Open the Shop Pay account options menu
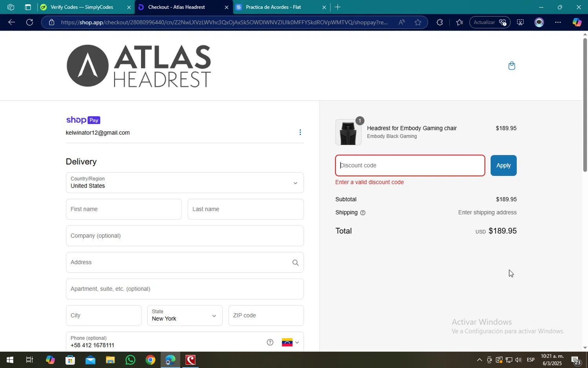The image size is (588, 368). [300, 132]
